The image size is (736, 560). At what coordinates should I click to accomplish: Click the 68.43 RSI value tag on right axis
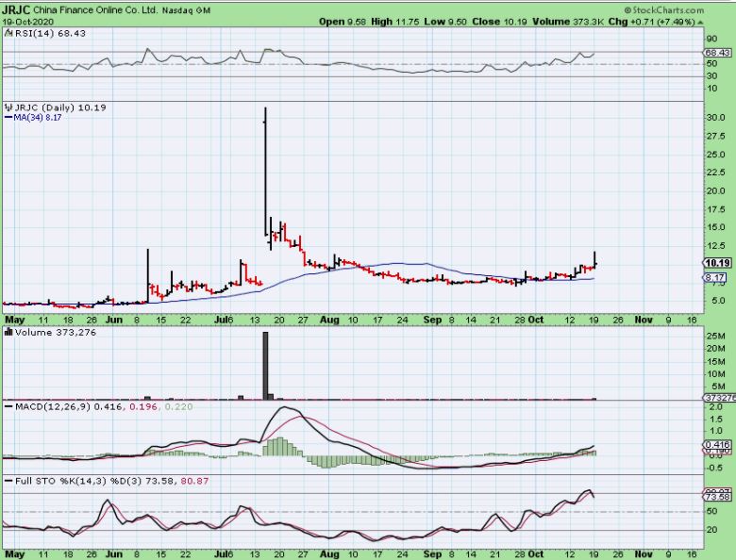click(x=717, y=53)
